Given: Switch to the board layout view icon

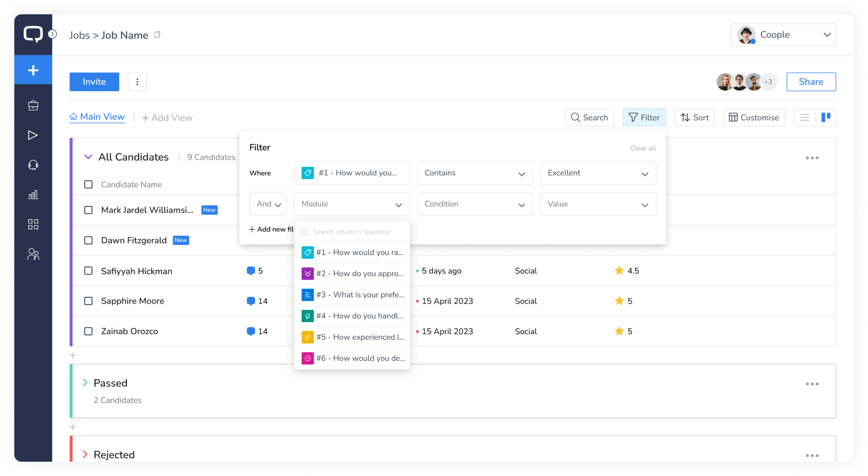Looking at the screenshot, I should coord(826,117).
